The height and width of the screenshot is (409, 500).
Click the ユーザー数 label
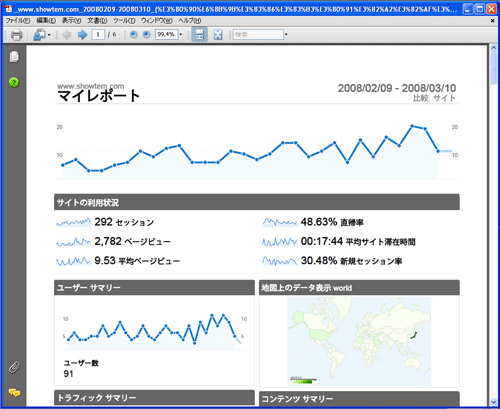81,363
